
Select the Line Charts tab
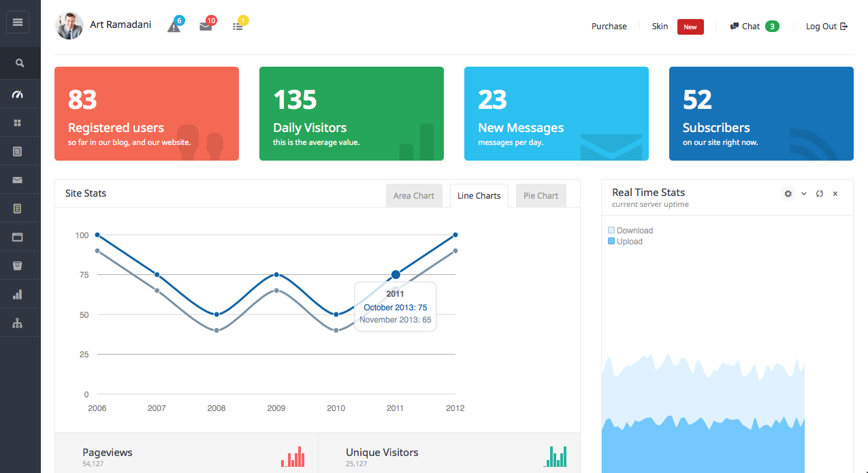[x=479, y=196]
